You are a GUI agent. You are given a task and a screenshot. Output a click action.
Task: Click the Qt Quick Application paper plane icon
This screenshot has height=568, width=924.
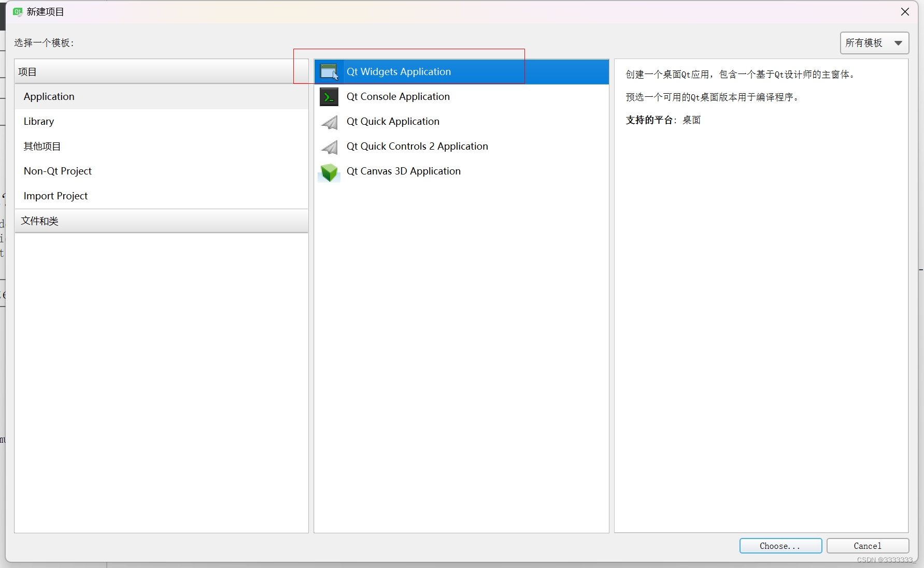click(329, 122)
